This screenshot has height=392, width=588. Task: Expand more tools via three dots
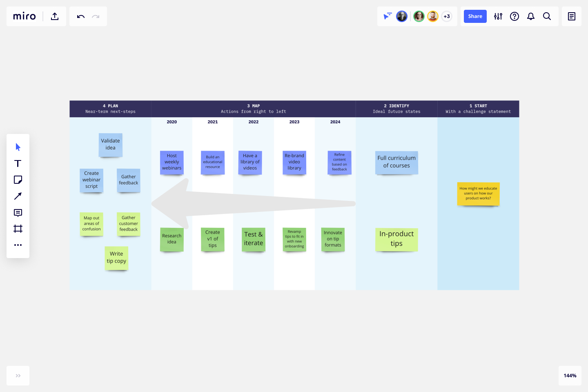tap(18, 245)
